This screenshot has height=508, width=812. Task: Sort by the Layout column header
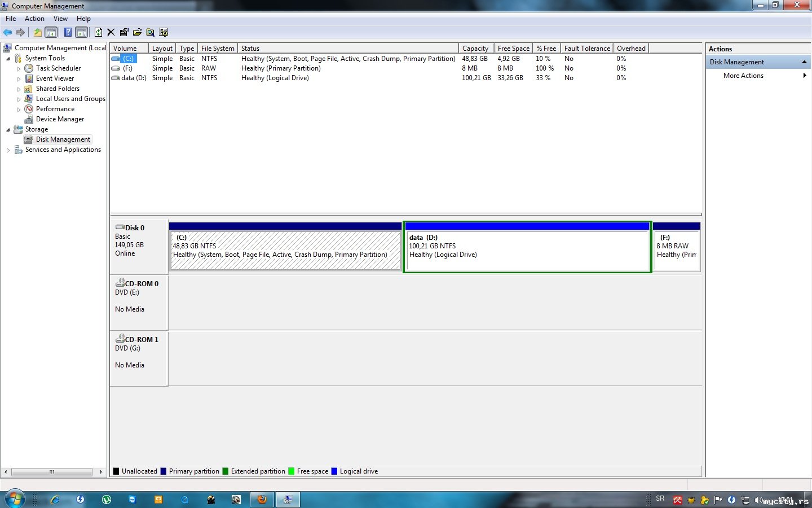click(162, 49)
